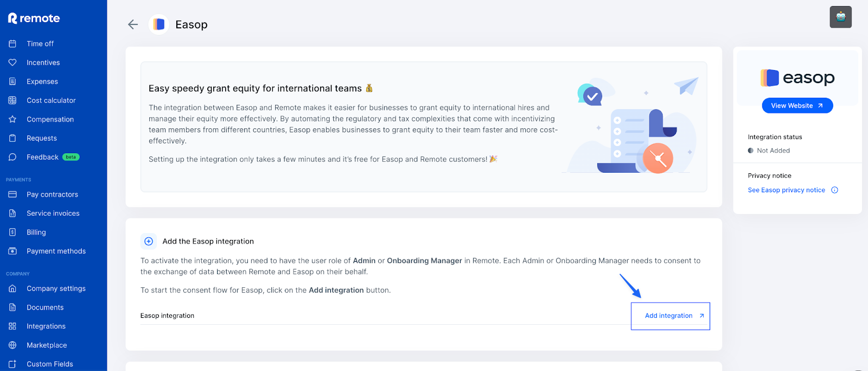Open the Requests clipboard icon
Image resolution: width=868 pixels, height=371 pixels.
pos(13,138)
